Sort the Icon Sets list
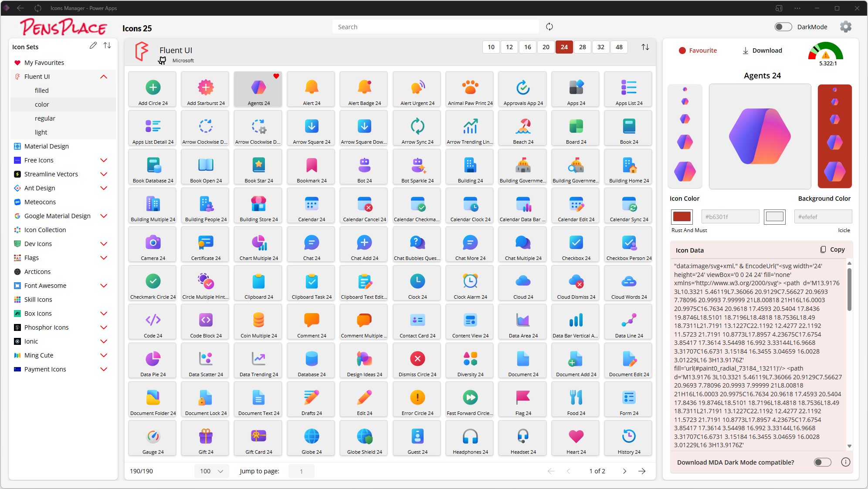The width and height of the screenshot is (868, 489). [x=107, y=46]
